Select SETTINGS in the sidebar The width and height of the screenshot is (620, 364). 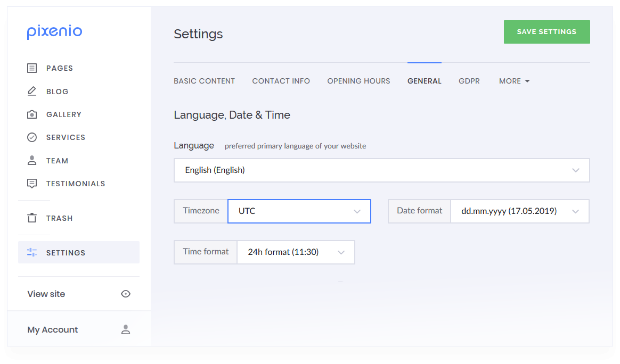point(79,252)
